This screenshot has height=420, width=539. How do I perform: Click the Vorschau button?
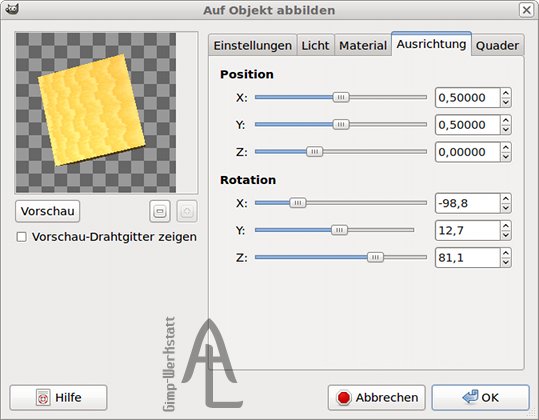(47, 211)
